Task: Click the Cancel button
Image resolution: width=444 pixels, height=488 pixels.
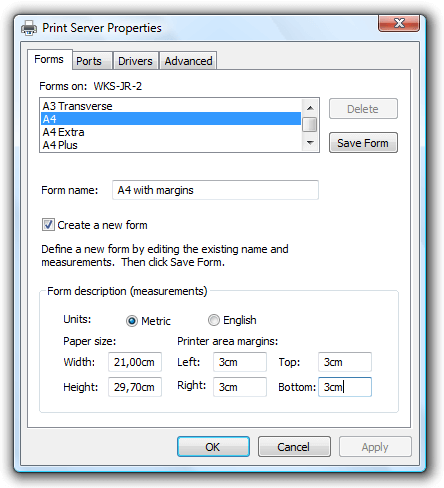Action: [x=294, y=447]
